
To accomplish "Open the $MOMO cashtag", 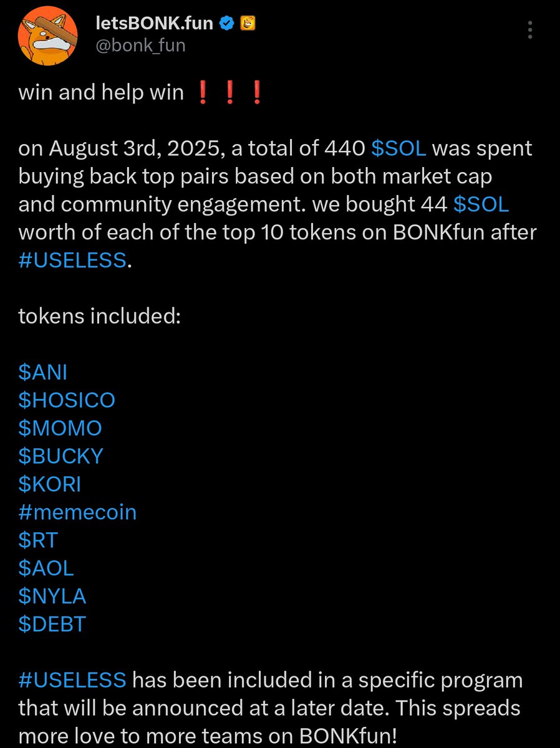I will pos(60,428).
